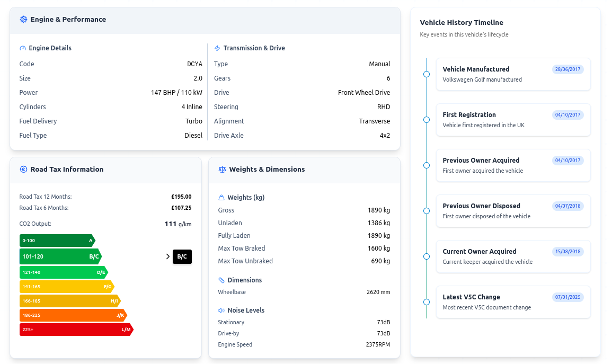Click the Fully Laden weight label
612x364 pixels.
click(234, 236)
